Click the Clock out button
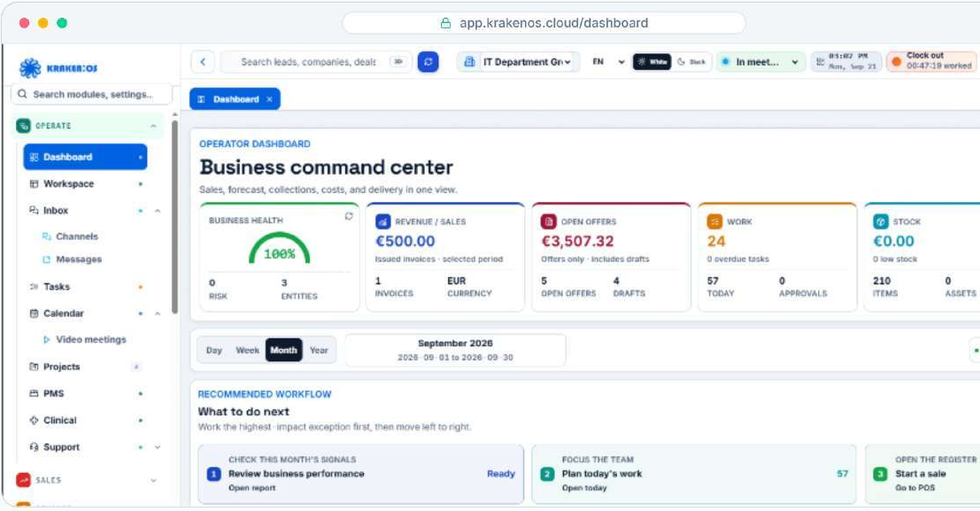Screen dimensions: 980x511 (x=932, y=62)
